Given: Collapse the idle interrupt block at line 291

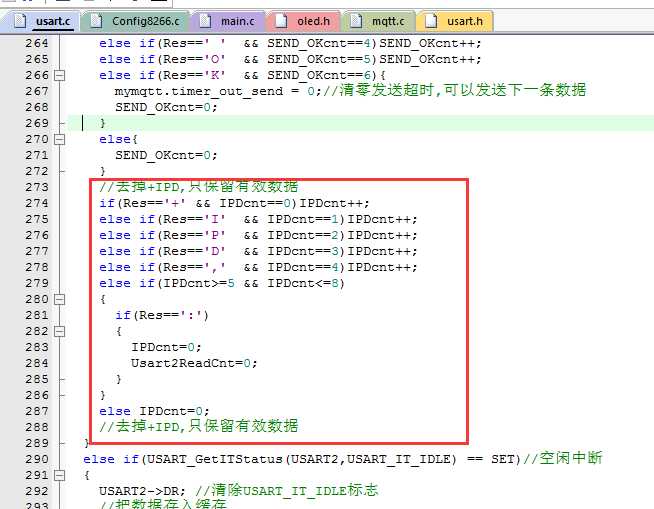Looking at the screenshot, I should [60, 475].
